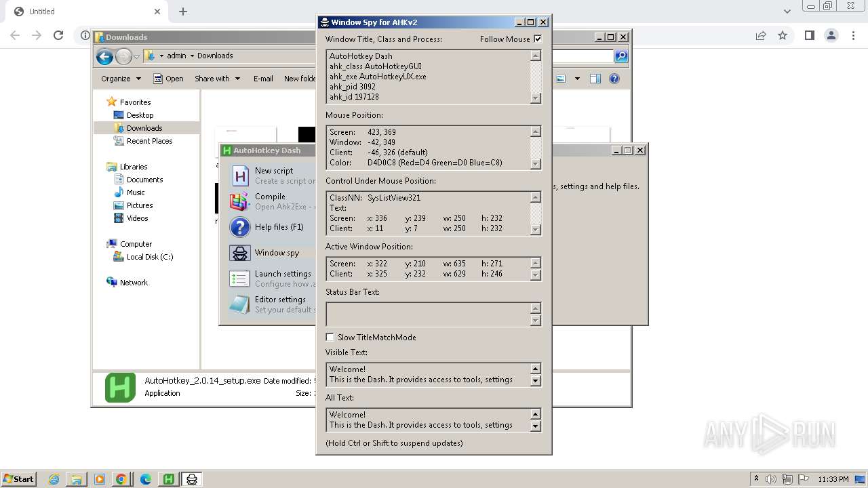Select Desktop in Favorites
This screenshot has height=488, width=868.
[x=140, y=115]
